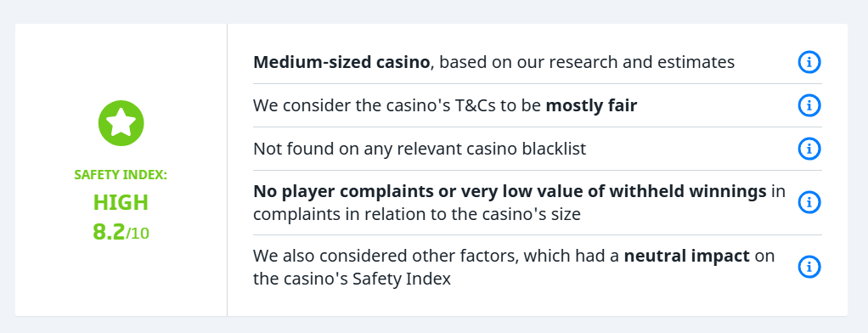The width and height of the screenshot is (868, 333).
Task: Open info icon beside mostly fair T&Cs
Action: [x=809, y=105]
